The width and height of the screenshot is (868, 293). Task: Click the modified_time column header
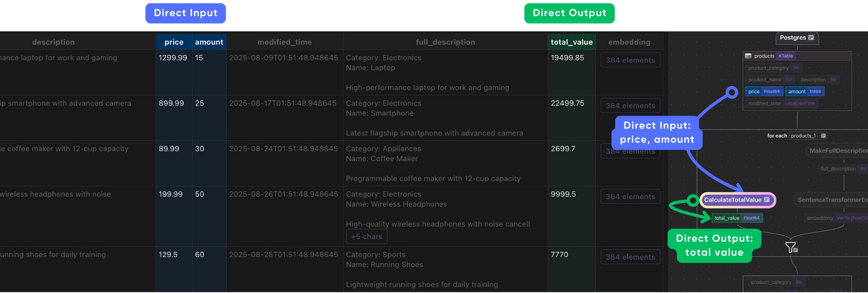point(285,42)
